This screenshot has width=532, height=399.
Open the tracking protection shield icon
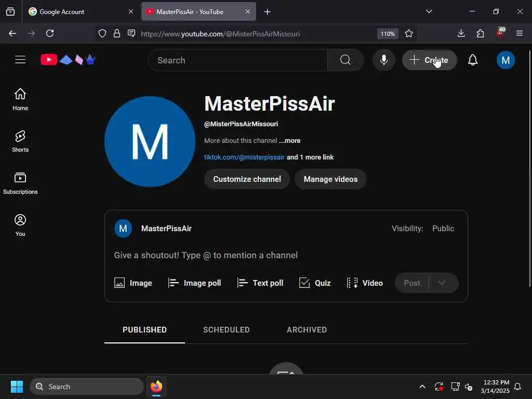[x=102, y=33]
